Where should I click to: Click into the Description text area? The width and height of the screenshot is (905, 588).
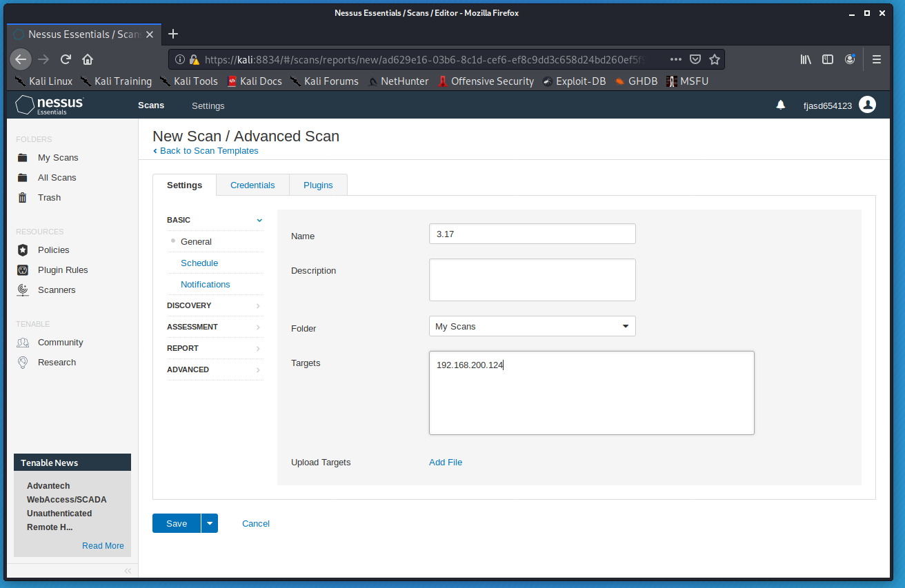pyautogui.click(x=533, y=280)
